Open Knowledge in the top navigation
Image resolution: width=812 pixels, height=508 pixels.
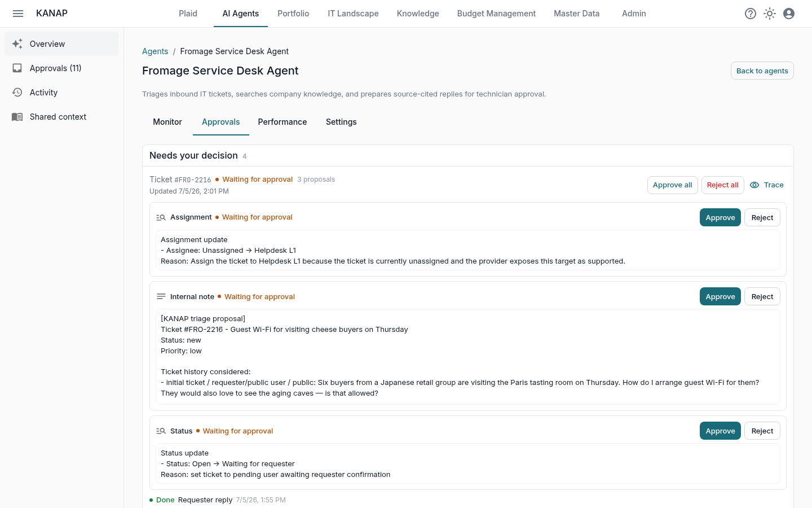[x=418, y=14]
